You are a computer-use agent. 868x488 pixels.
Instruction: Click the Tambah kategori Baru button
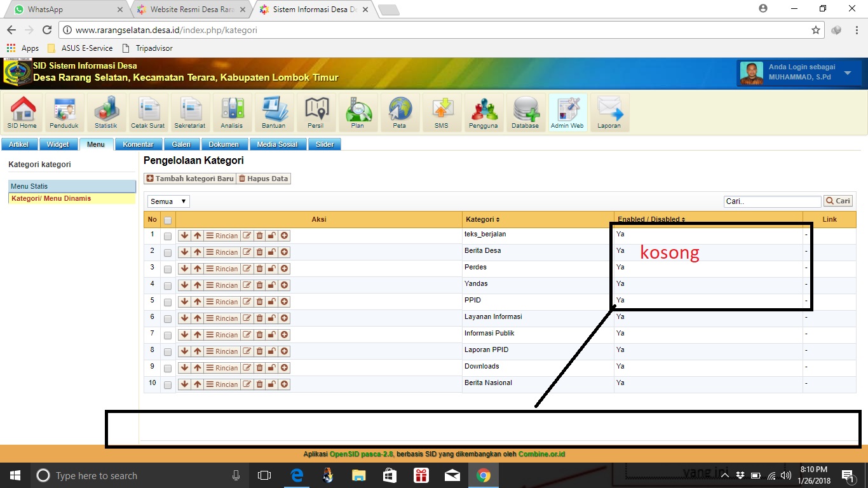189,179
